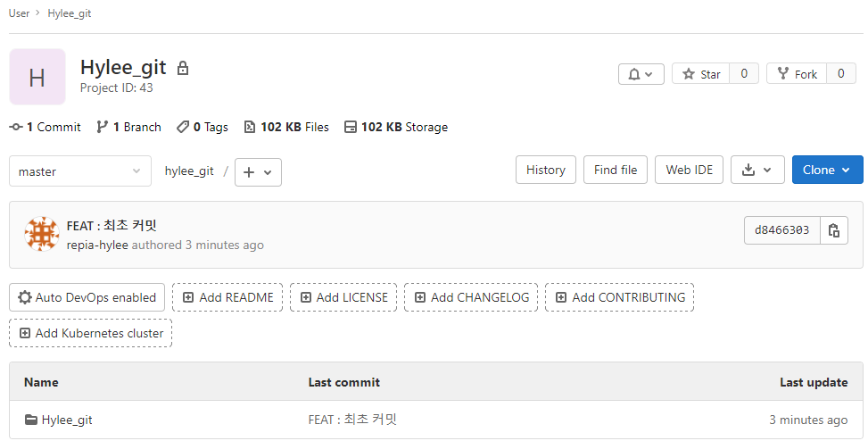The image size is (868, 441).
Task: Open the master branch selector
Action: point(79,171)
